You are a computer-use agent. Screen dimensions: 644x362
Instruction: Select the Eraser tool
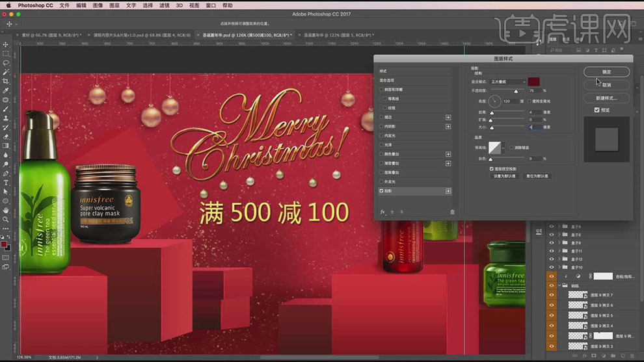pyautogui.click(x=6, y=136)
